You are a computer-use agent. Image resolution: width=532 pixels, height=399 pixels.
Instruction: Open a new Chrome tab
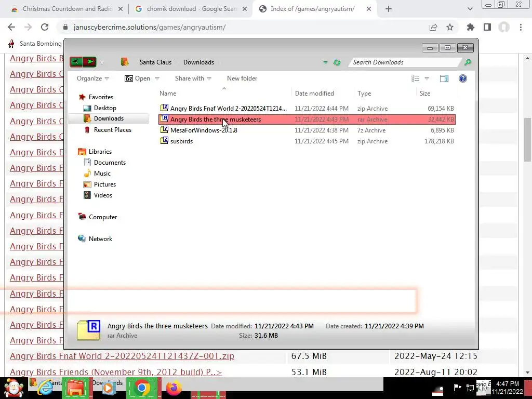click(389, 9)
